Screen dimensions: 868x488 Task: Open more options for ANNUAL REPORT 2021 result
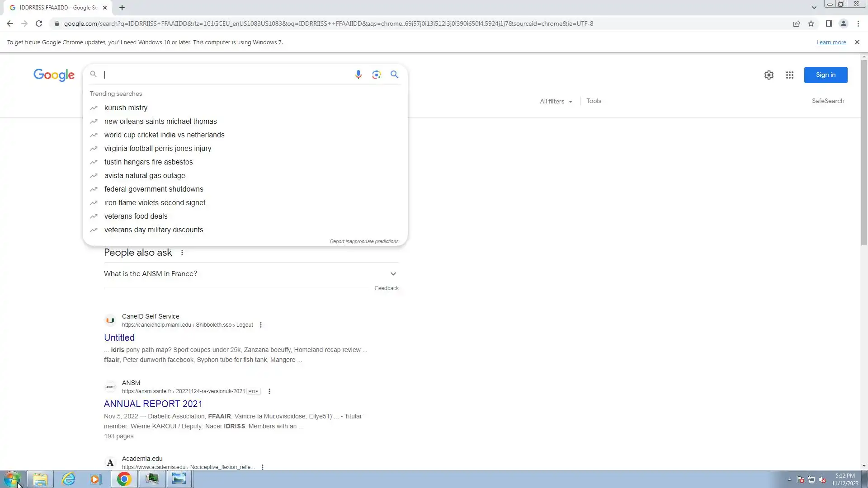pos(269,391)
